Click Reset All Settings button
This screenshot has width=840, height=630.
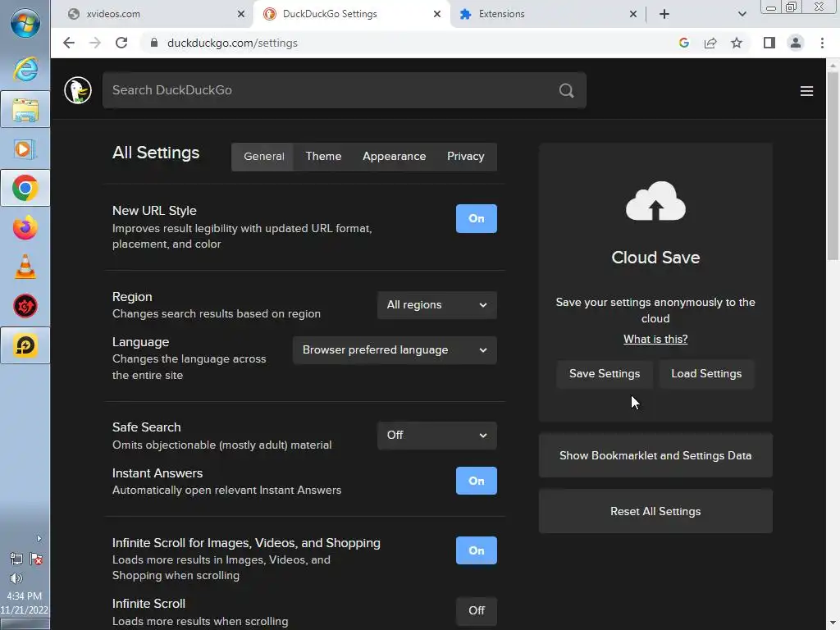[655, 511]
